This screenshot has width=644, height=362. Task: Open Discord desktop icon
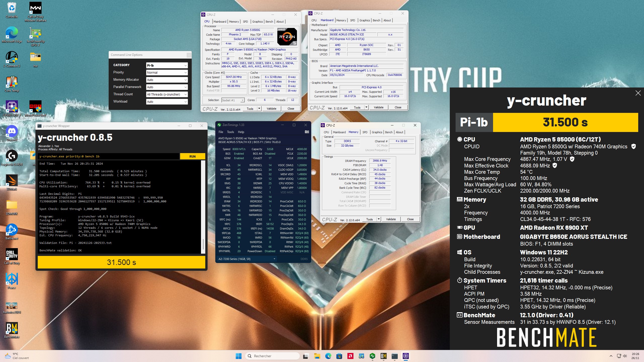click(12, 133)
